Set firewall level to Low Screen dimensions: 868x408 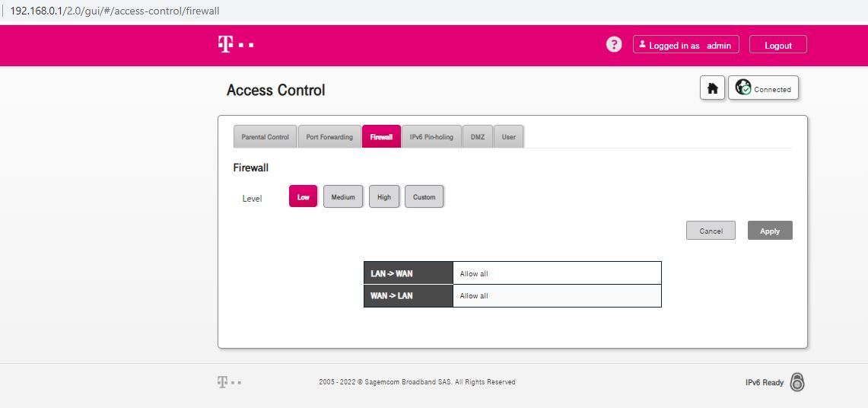(303, 196)
